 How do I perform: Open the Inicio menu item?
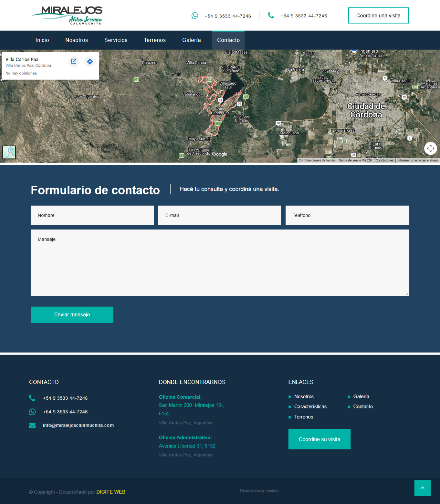(42, 40)
